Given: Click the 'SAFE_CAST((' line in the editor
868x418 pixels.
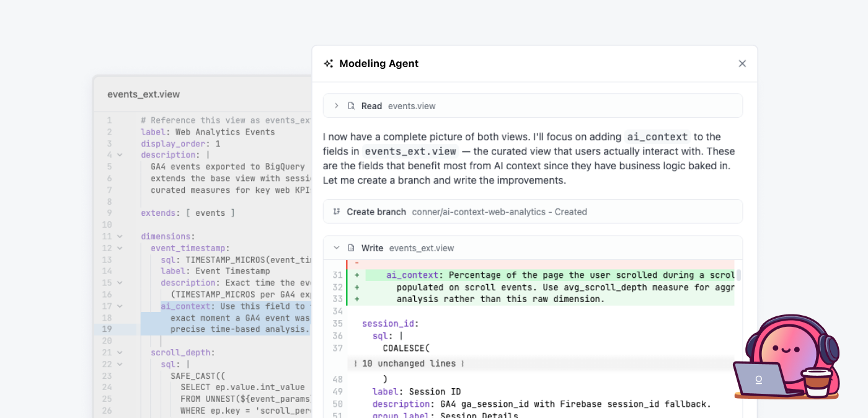Looking at the screenshot, I should click(198, 376).
